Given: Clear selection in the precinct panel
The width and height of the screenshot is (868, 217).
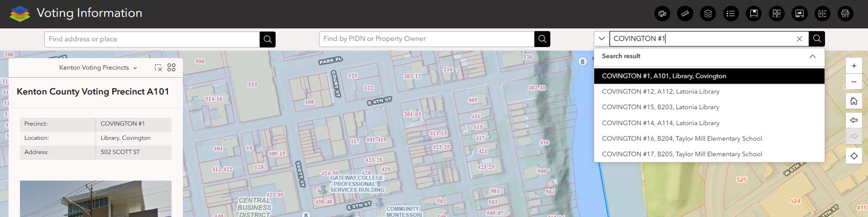Looking at the screenshot, I should pos(158,67).
